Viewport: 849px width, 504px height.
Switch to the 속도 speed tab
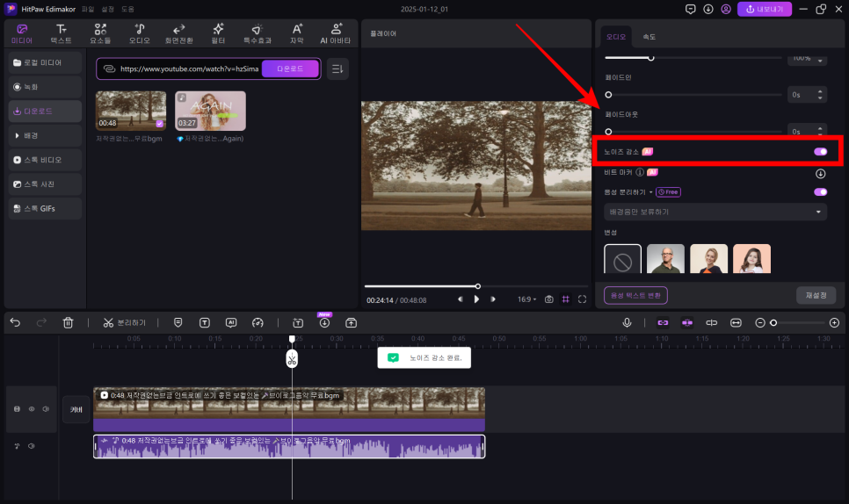649,37
